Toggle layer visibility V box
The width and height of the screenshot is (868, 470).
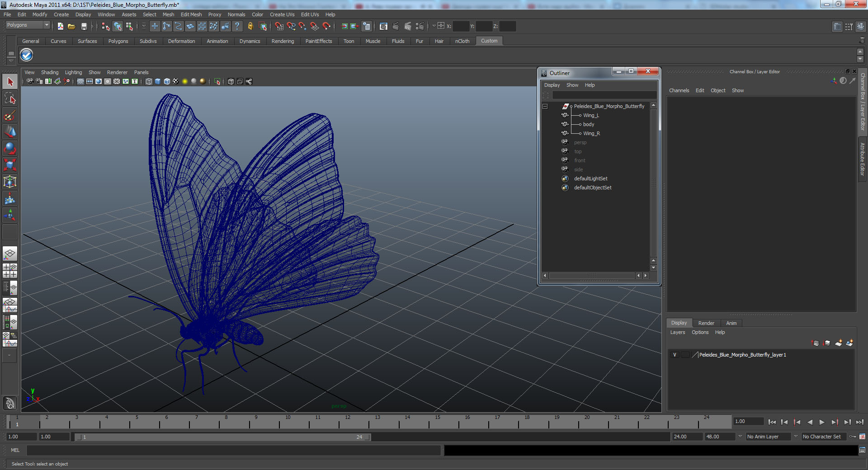click(675, 355)
